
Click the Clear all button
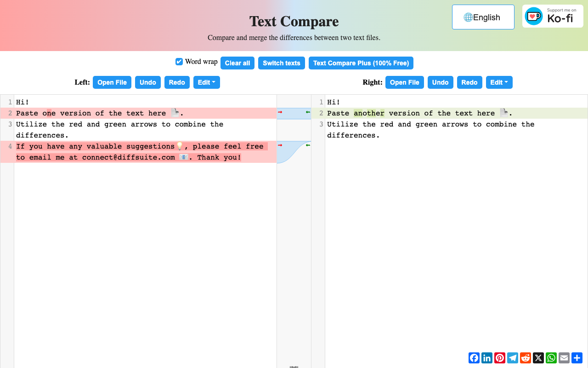click(x=237, y=63)
